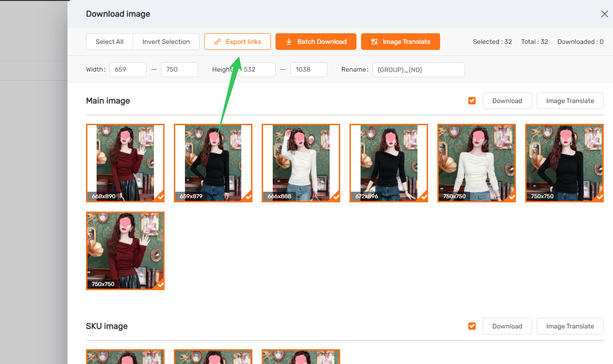Toggle the checkmark on the 672x896 image
Image resolution: width=613 pixels, height=364 pixels.
coord(424,197)
